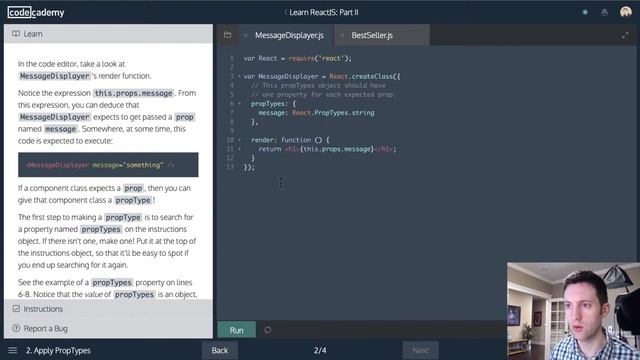Close the BestSeller.js tab
Screen dimensions: 640x360
tap(342, 36)
